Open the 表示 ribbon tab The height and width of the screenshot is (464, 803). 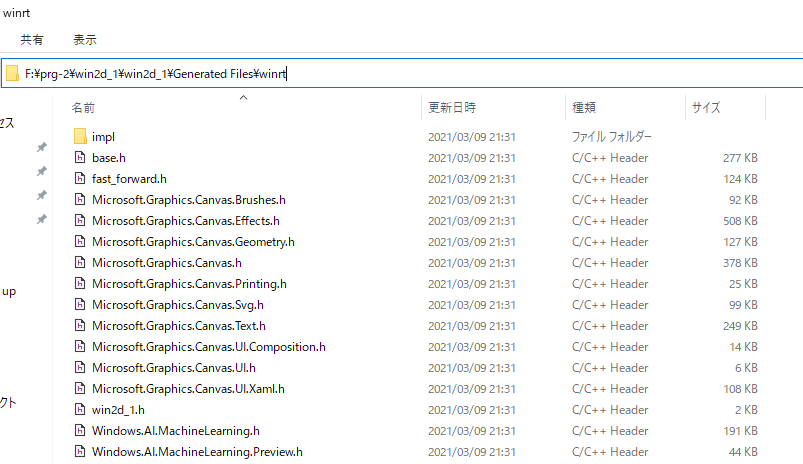tap(84, 39)
